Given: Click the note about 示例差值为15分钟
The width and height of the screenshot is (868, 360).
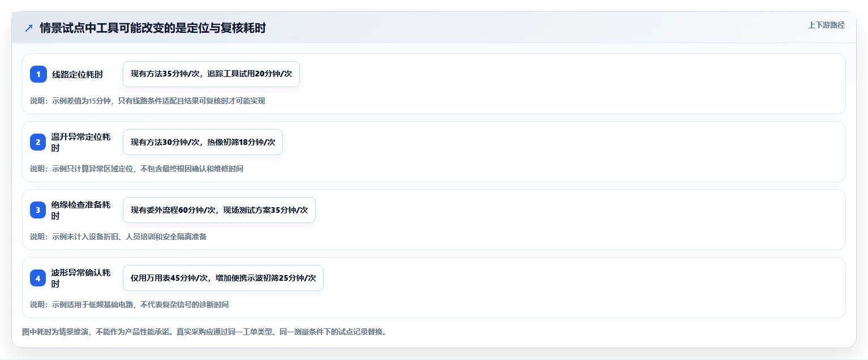Looking at the screenshot, I should (148, 101).
